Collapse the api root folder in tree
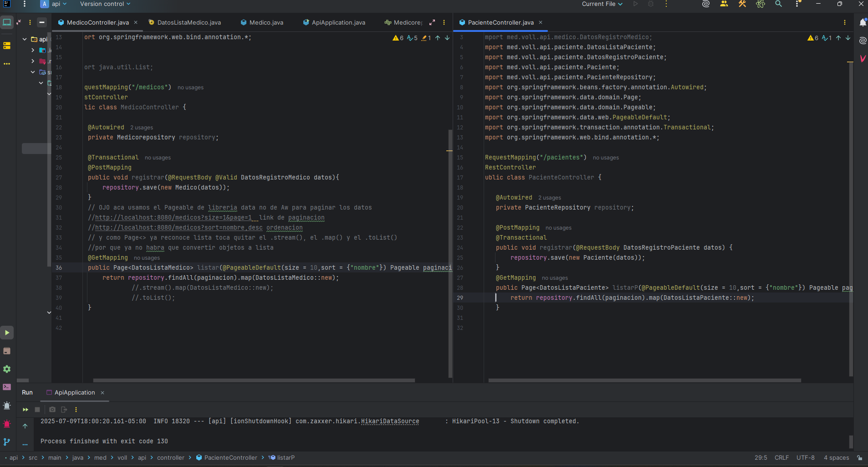Image resolution: width=868 pixels, height=467 pixels. [25, 39]
